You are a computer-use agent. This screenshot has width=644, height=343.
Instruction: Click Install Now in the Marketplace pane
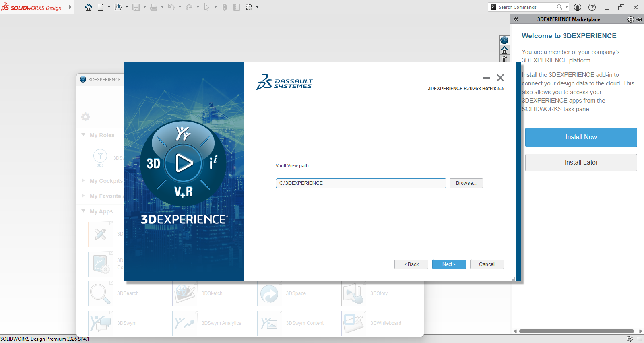coord(581,137)
